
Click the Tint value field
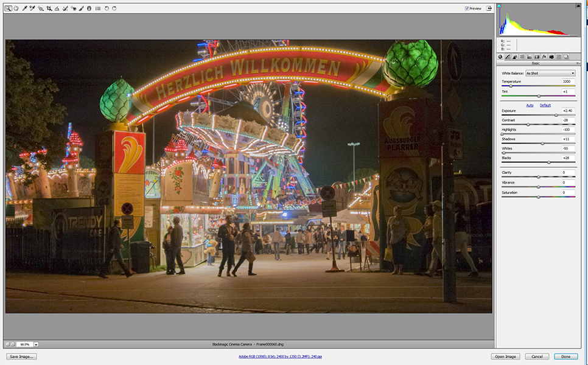coord(568,91)
